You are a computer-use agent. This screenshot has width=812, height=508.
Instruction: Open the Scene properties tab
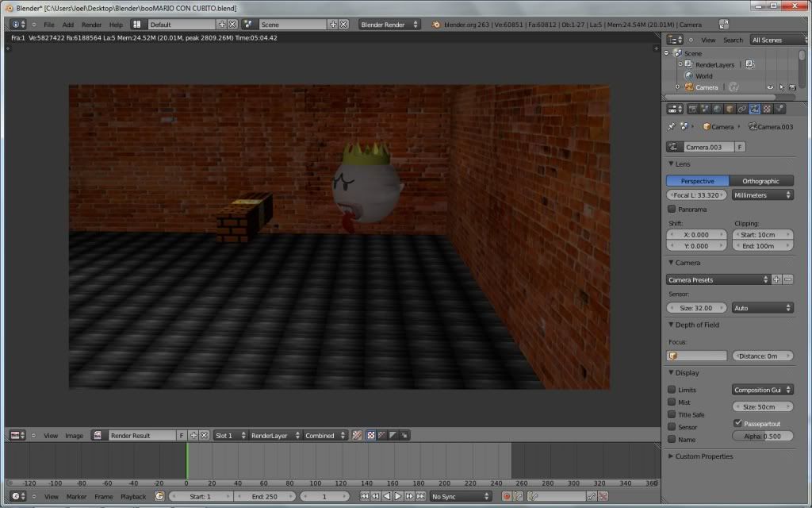tap(705, 109)
